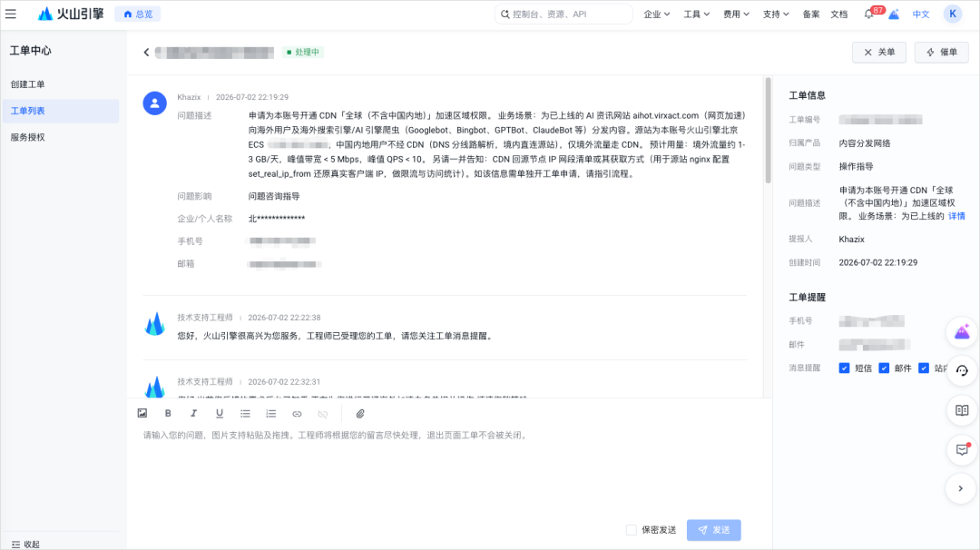The width and height of the screenshot is (980, 550).
Task: Uncheck the 邮件 notification checkbox
Action: tap(884, 368)
